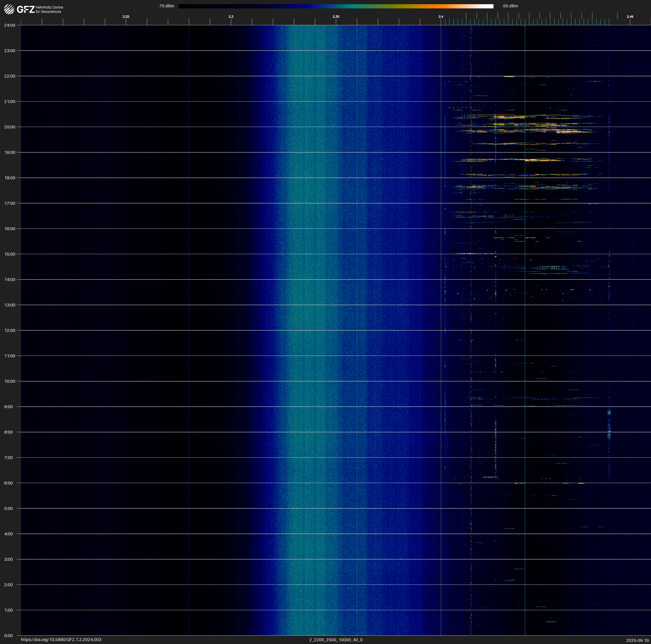Click the 12:00 time axis label

[x=10, y=330]
